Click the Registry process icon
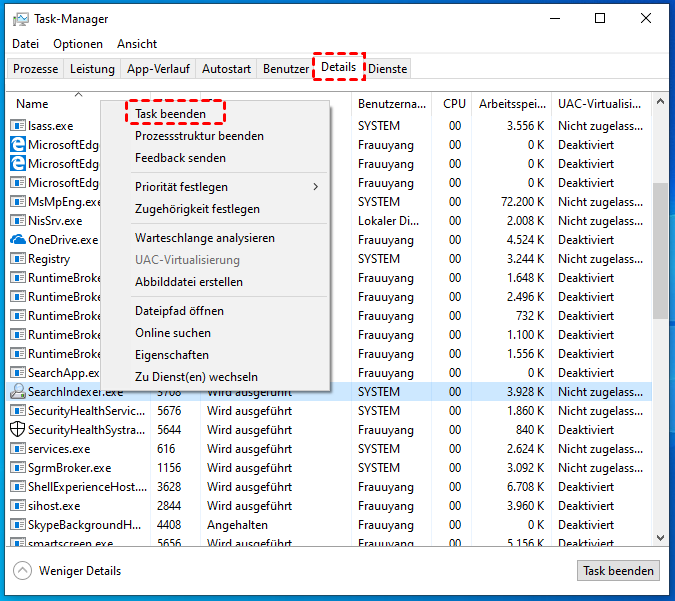 18,259
